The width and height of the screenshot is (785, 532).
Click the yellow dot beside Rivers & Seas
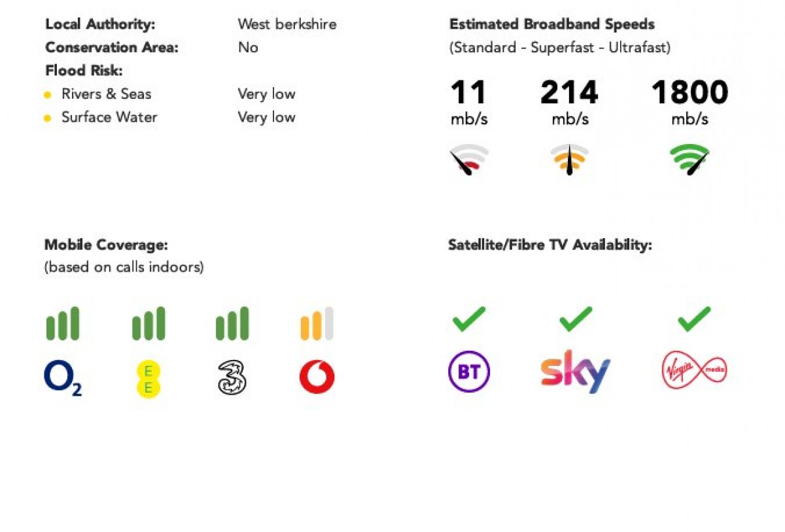[x=47, y=96]
